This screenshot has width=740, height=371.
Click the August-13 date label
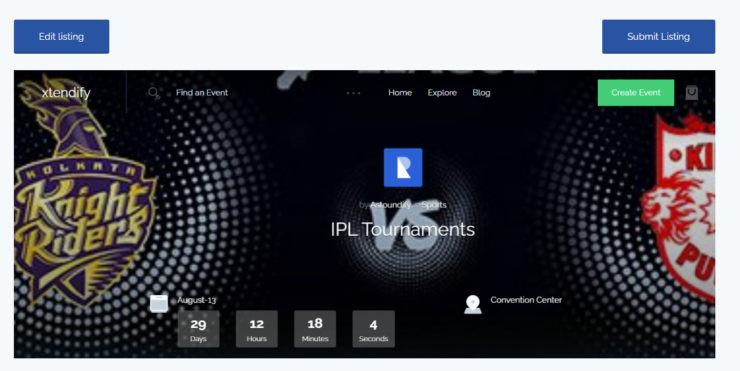click(x=197, y=300)
